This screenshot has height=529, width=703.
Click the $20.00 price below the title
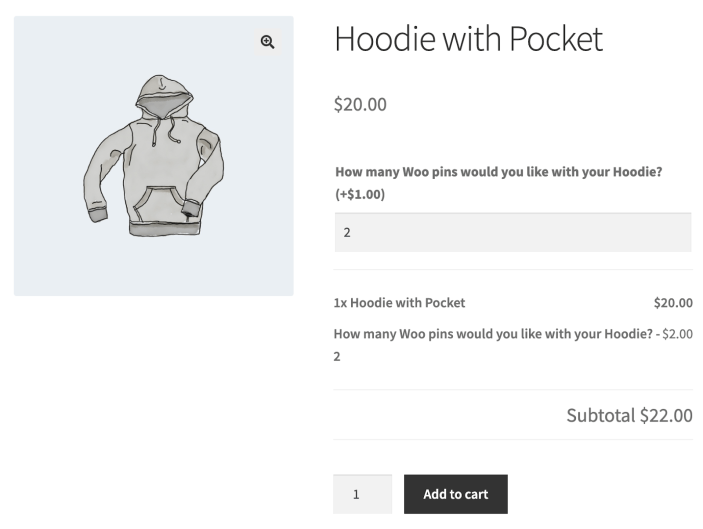[360, 104]
